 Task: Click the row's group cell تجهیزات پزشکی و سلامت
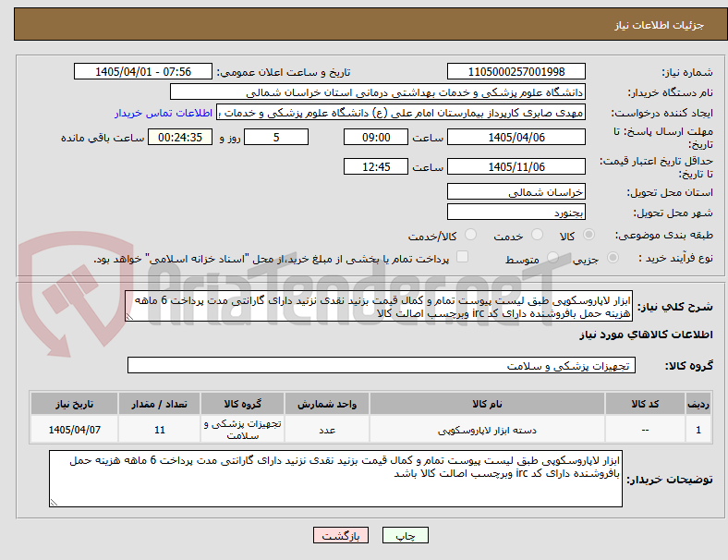pos(242,430)
